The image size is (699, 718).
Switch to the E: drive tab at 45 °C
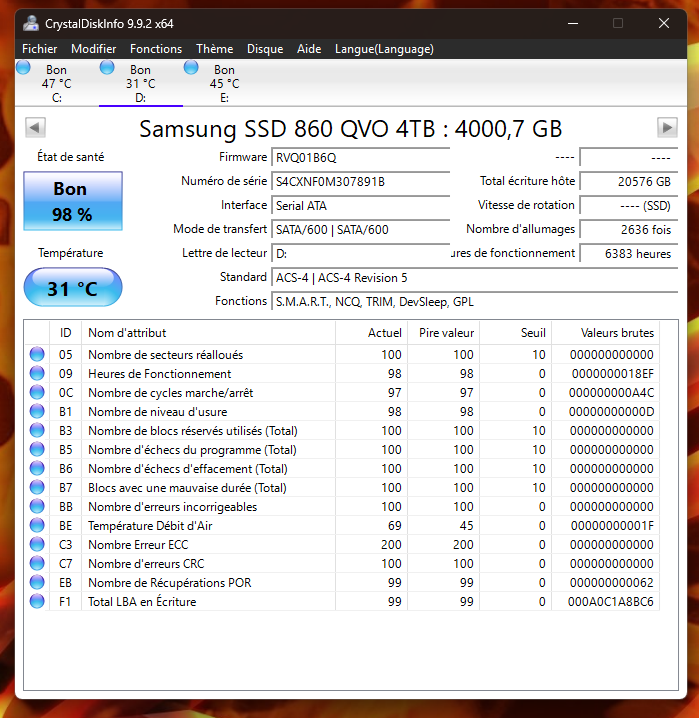click(224, 83)
